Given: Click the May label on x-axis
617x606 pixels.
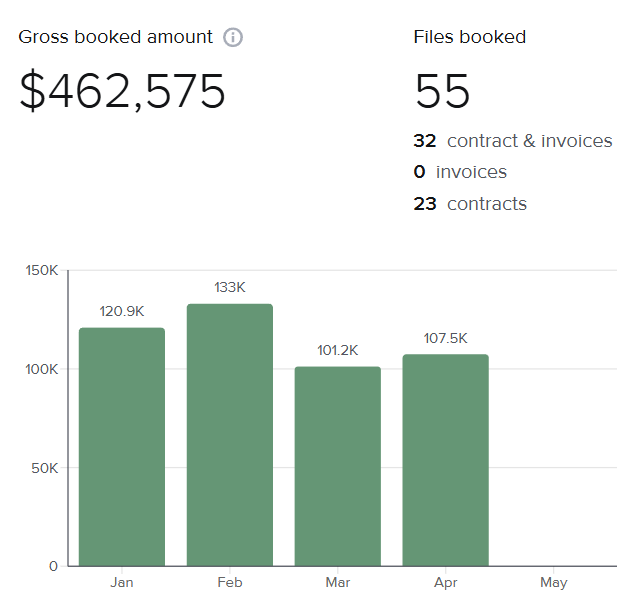Looking at the screenshot, I should 553,583.
